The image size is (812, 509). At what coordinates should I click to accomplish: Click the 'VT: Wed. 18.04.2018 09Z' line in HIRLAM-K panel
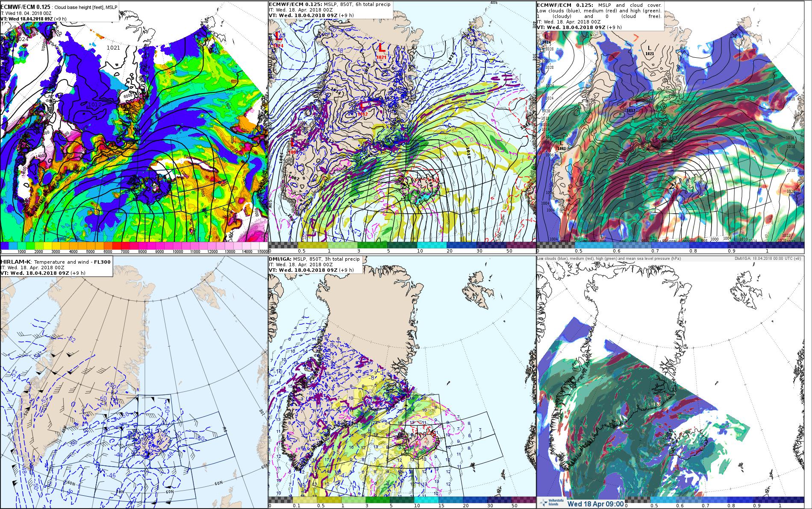(x=42, y=273)
